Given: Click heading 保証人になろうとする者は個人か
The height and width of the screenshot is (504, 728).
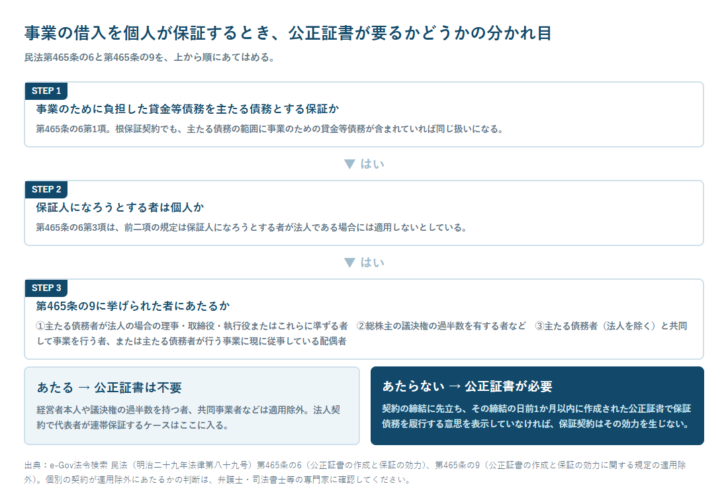Looking at the screenshot, I should tap(120, 207).
